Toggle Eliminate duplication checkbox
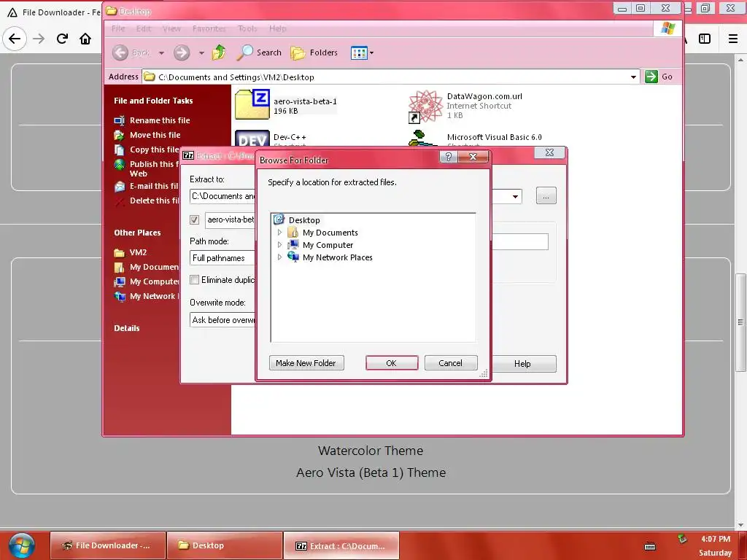 pyautogui.click(x=194, y=279)
